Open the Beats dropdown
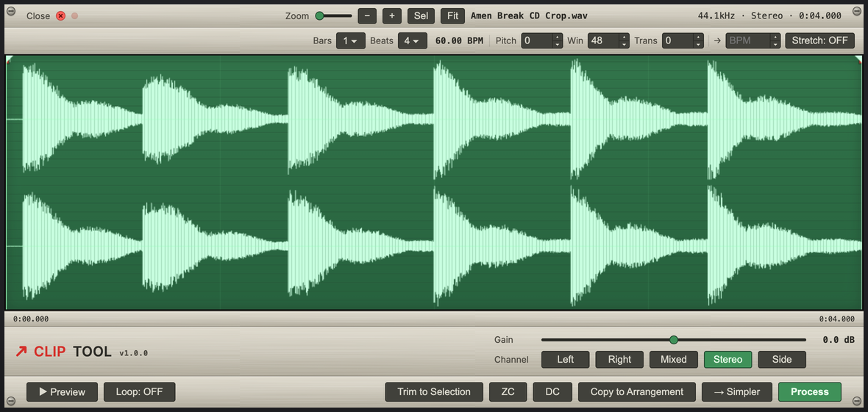The width and height of the screenshot is (868, 412). coord(413,40)
